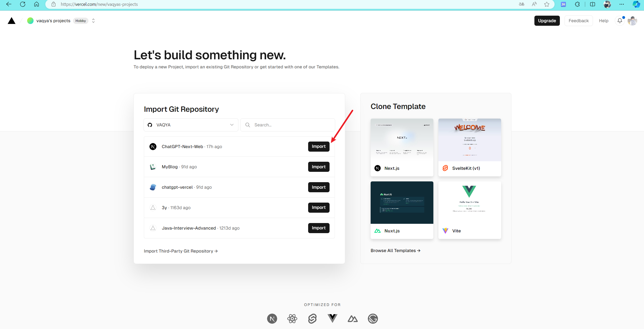
Task: Click the hobby plan indicator badge
Action: pos(80,21)
